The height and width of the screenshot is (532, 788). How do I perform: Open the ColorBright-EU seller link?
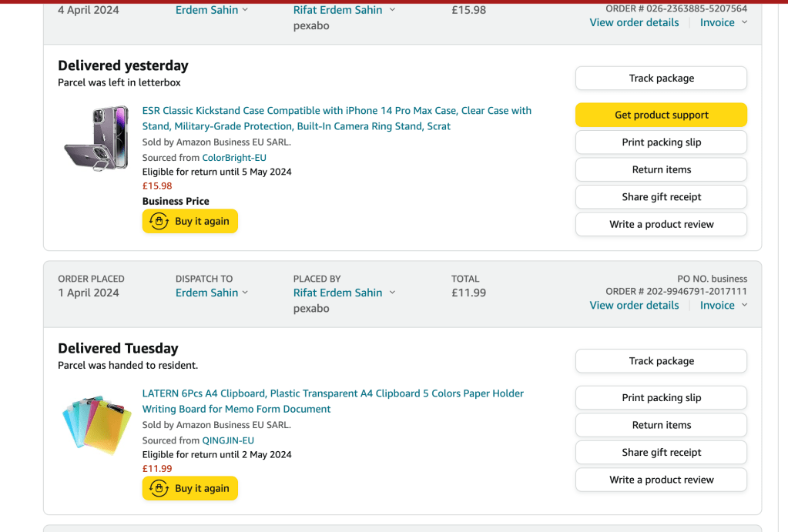pyautogui.click(x=234, y=158)
